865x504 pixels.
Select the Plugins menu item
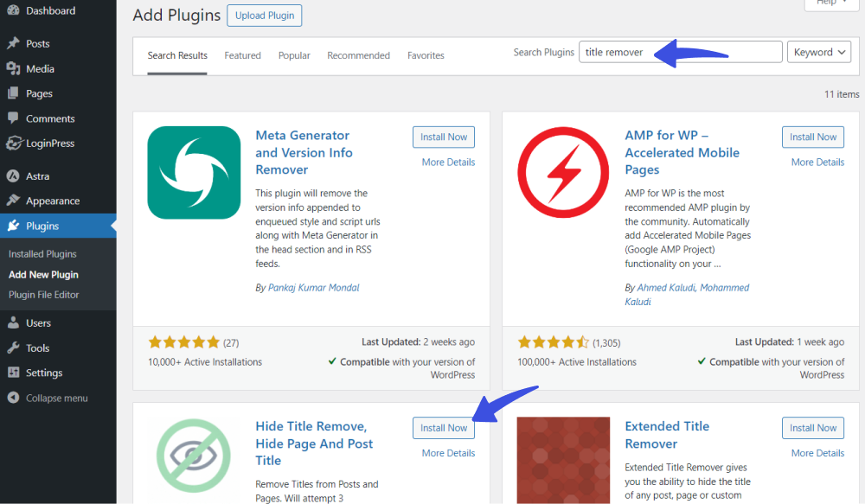click(58, 226)
